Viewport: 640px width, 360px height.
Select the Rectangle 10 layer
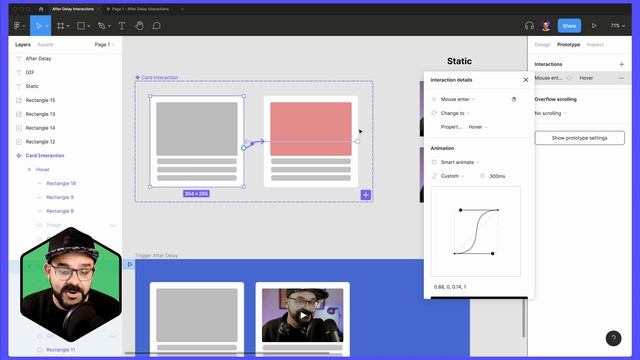tap(61, 183)
